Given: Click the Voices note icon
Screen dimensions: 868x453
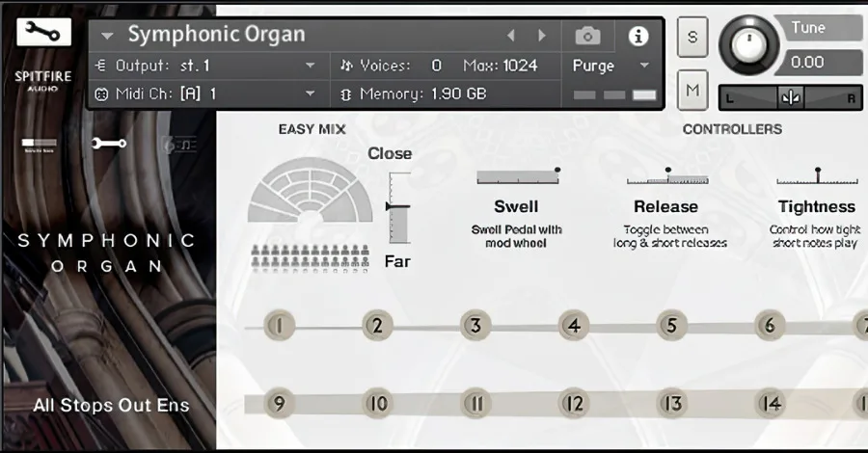Looking at the screenshot, I should pyautogui.click(x=346, y=66).
